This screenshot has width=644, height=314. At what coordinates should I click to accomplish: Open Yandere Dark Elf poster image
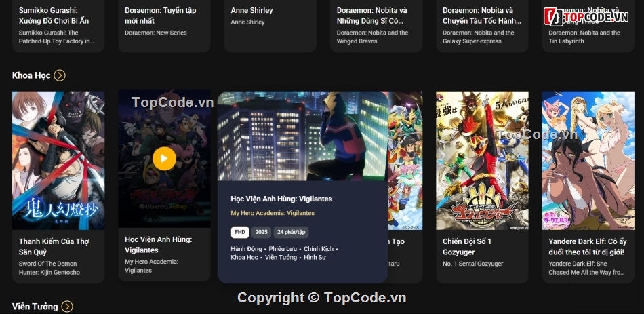click(x=588, y=160)
